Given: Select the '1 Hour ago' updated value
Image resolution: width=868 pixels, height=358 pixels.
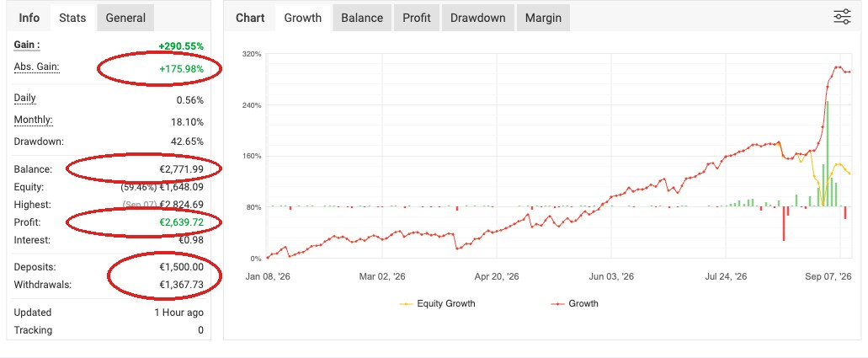Looking at the screenshot, I should (178, 313).
